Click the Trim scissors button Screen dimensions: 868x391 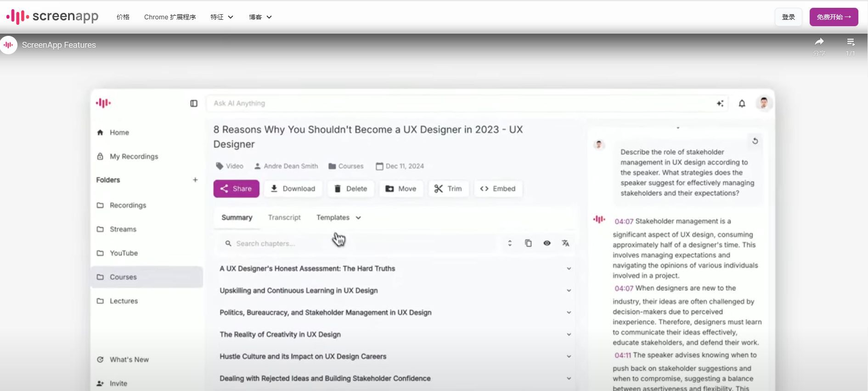[x=448, y=188]
